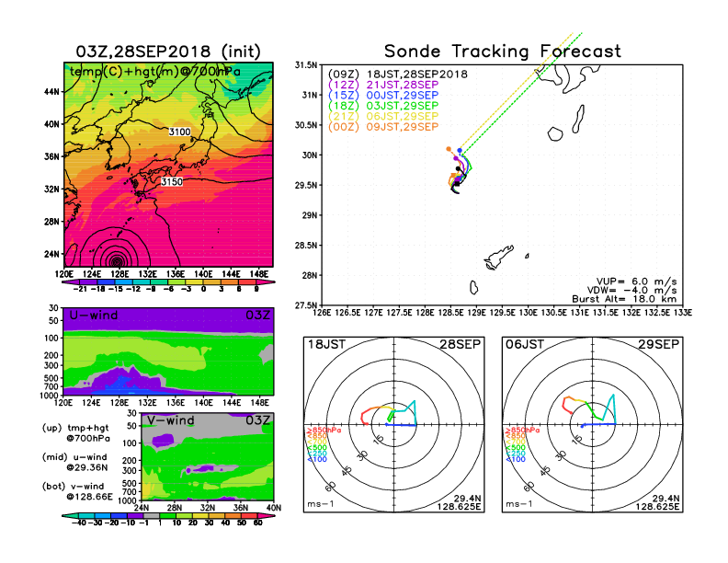Screen dimensions: 728x563
Task: Click the black square launch marker
Action: (x=457, y=184)
